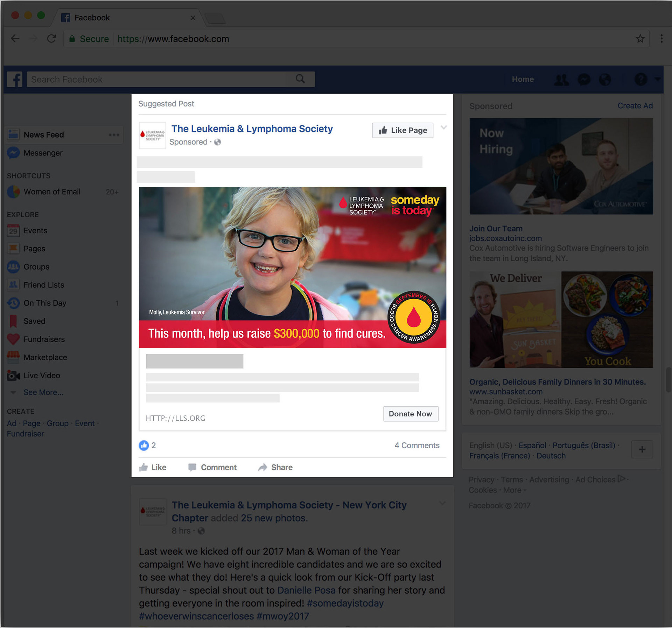Open the account menu dropdown arrow
Image resolution: width=672 pixels, height=628 pixels.
(657, 80)
